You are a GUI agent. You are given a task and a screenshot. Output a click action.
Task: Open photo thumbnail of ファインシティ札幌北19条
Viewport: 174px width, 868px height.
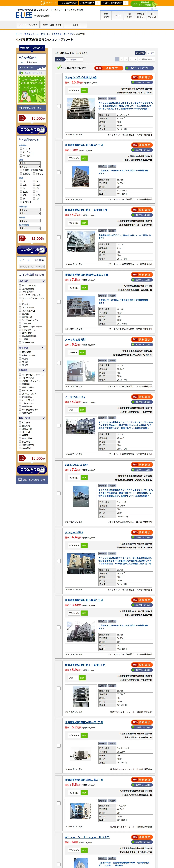click(81, 109)
